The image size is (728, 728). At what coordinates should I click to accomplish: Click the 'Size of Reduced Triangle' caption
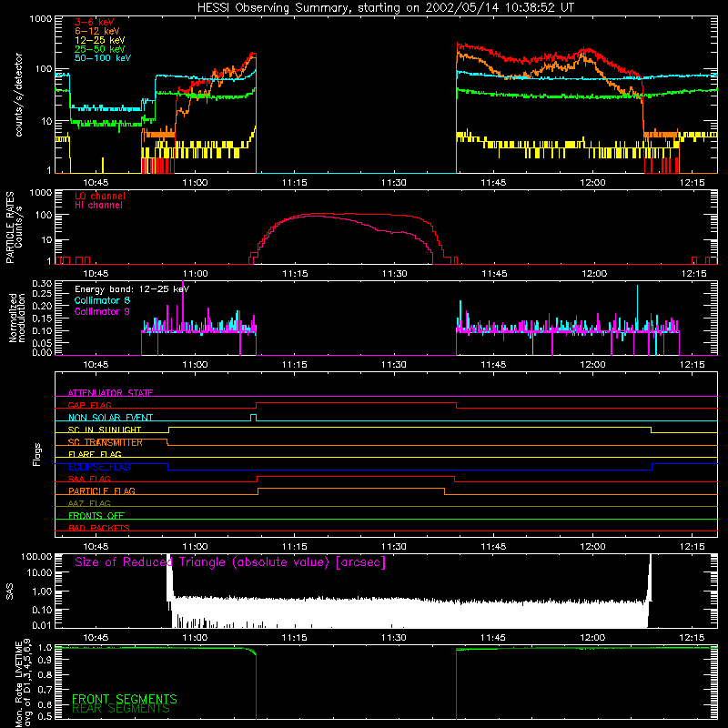click(x=230, y=562)
